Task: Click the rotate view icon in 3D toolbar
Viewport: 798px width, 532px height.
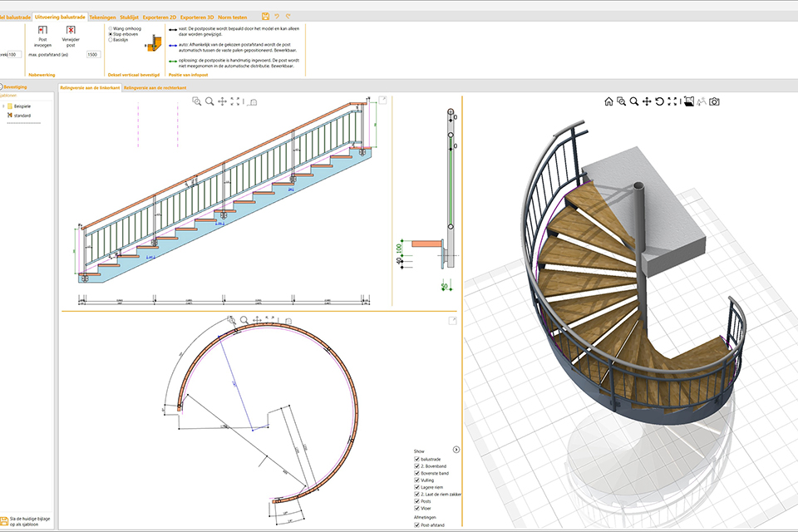Action: [x=659, y=101]
